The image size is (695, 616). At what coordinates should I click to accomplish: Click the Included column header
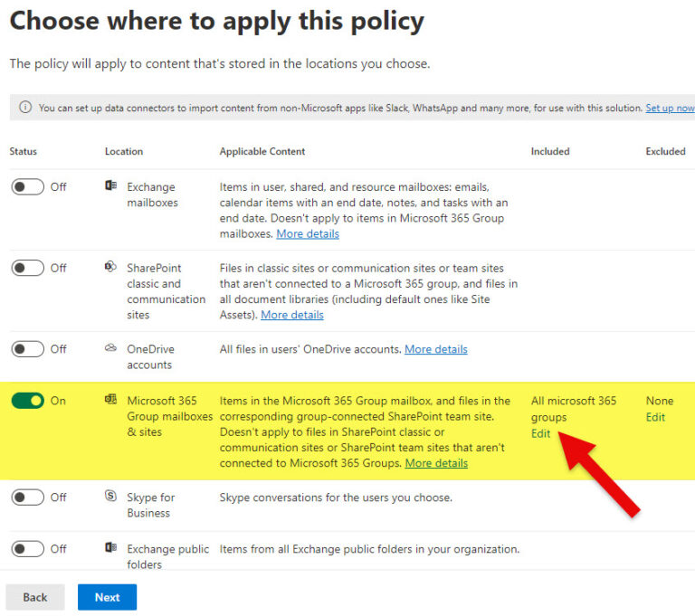(x=550, y=152)
